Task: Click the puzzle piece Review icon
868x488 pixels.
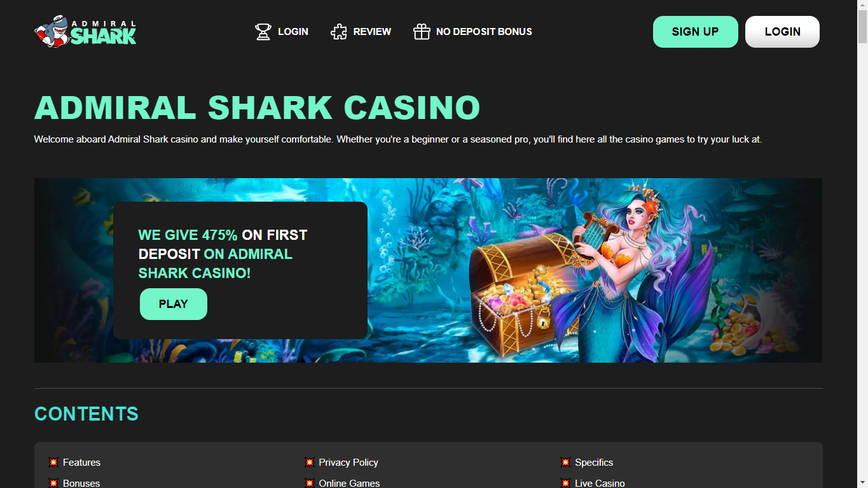Action: (x=339, y=31)
